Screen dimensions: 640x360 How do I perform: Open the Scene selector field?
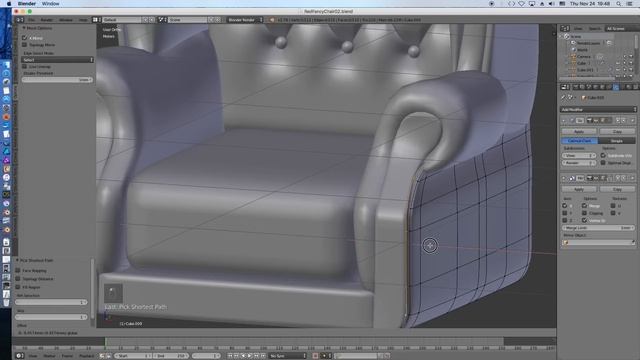188,20
